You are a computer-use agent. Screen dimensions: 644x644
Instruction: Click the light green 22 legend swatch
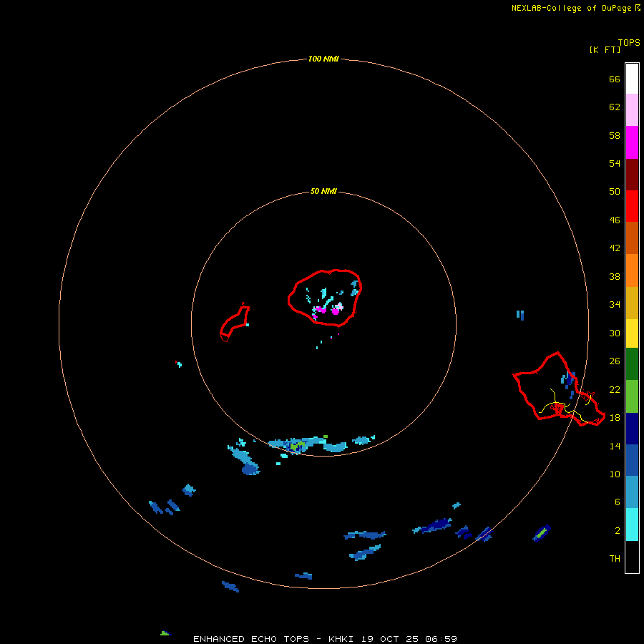click(632, 396)
